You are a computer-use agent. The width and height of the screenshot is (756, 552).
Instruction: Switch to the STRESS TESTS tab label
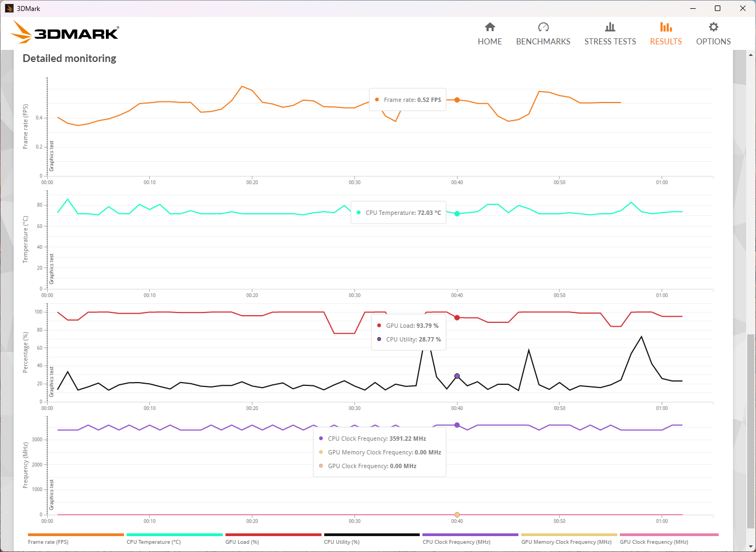[x=610, y=42]
